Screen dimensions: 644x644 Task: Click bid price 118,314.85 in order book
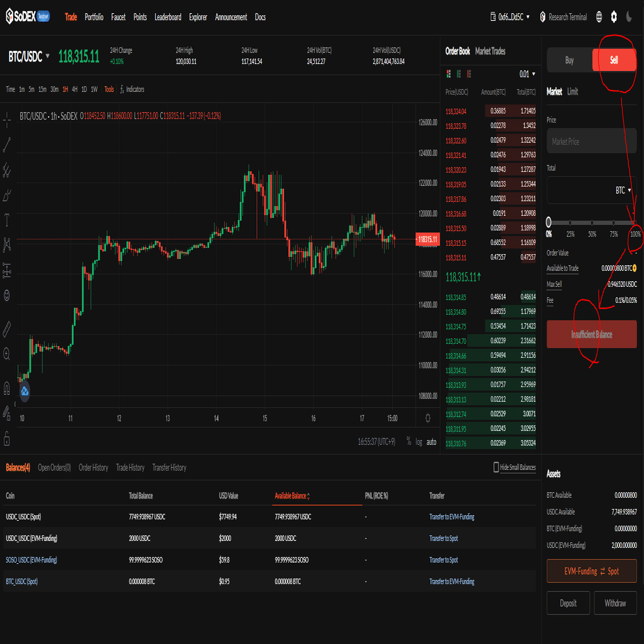[x=456, y=297]
